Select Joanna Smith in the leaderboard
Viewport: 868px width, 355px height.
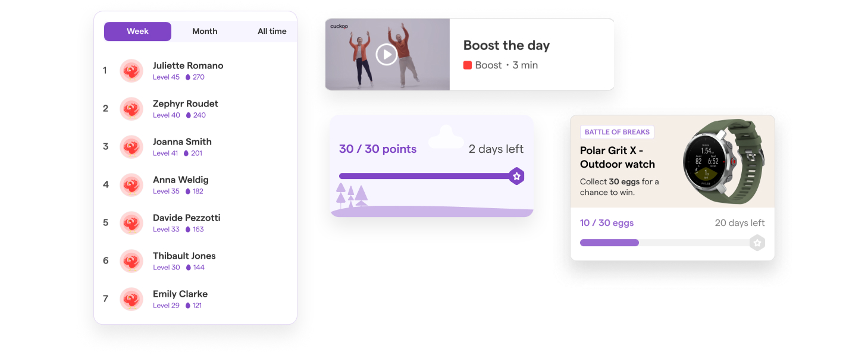[182, 142]
